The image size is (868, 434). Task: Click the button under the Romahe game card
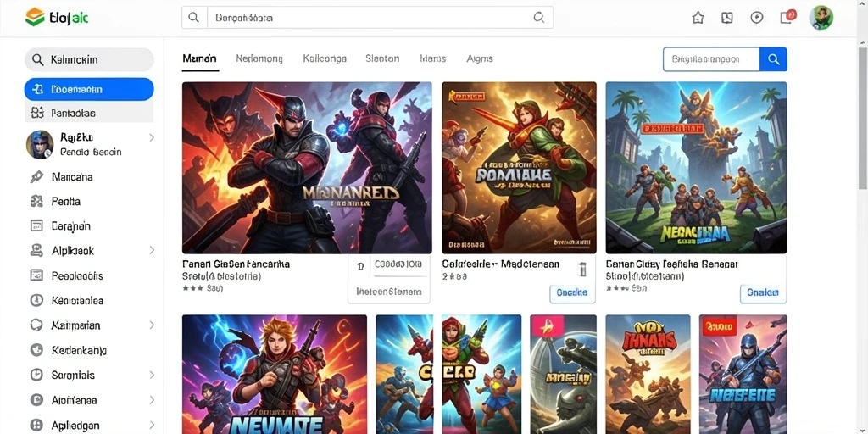[572, 293]
